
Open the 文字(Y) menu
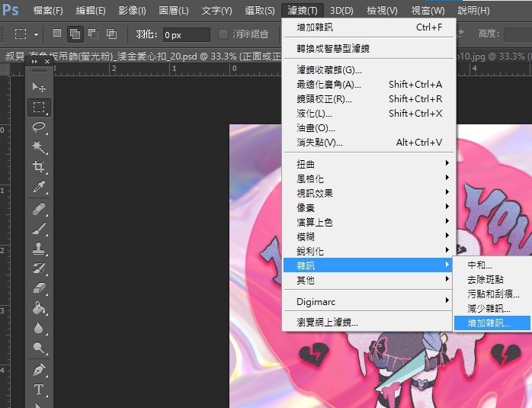(x=216, y=11)
